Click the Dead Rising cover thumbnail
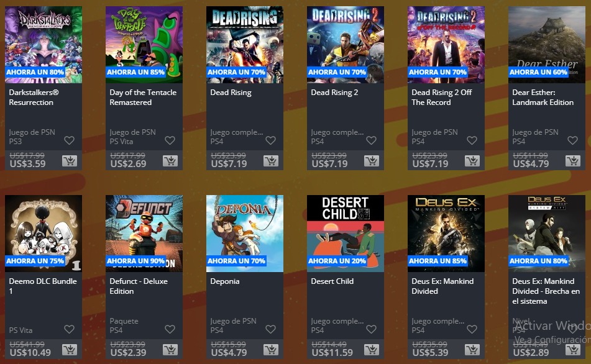Viewport: 591px width, 364px height. pyautogui.click(x=245, y=45)
